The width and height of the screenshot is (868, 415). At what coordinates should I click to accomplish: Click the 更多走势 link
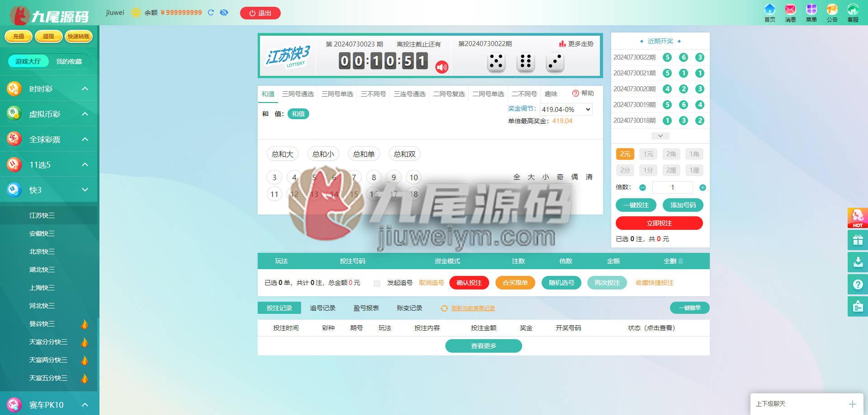576,44
